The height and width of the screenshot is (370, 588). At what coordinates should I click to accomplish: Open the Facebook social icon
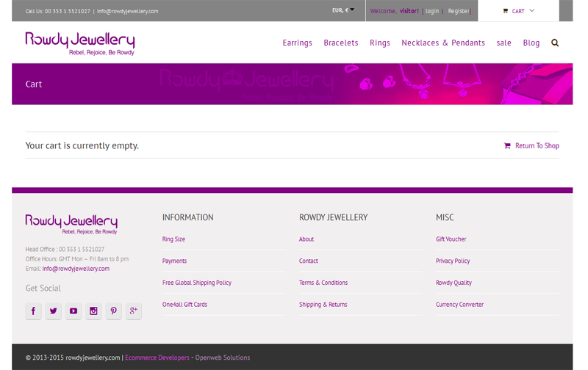[33, 311]
